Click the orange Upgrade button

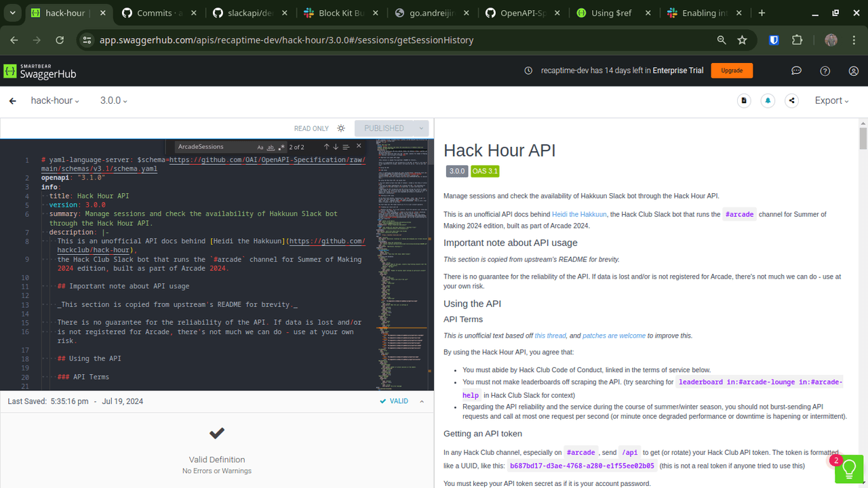coord(732,70)
